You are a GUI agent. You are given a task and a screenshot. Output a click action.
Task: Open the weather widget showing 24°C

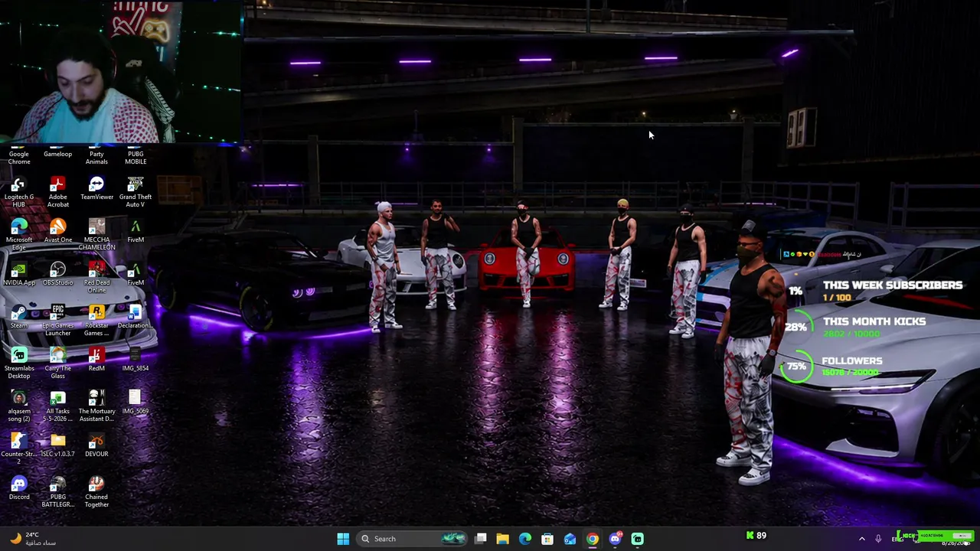pyautogui.click(x=34, y=539)
